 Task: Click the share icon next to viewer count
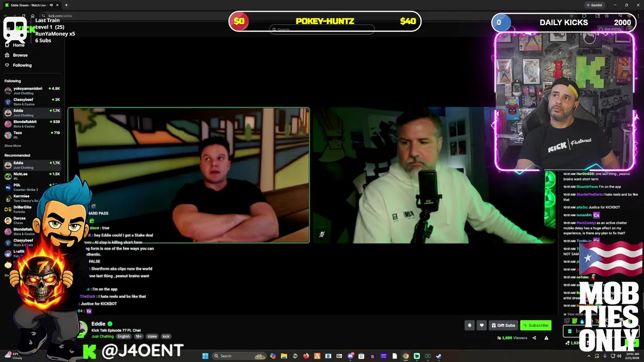534,338
